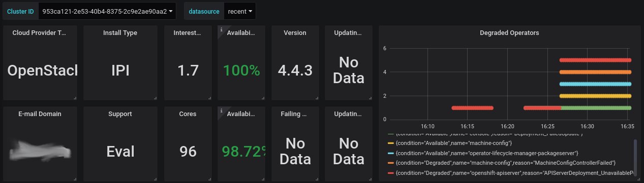The image size is (644, 183).
Task: Click the legend vertical scrollbar
Action: coord(635,157)
